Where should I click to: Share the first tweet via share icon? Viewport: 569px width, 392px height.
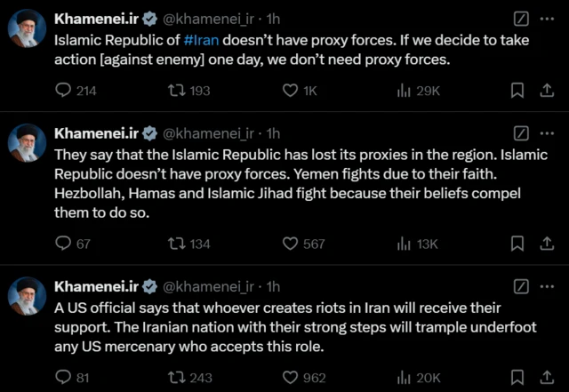547,90
